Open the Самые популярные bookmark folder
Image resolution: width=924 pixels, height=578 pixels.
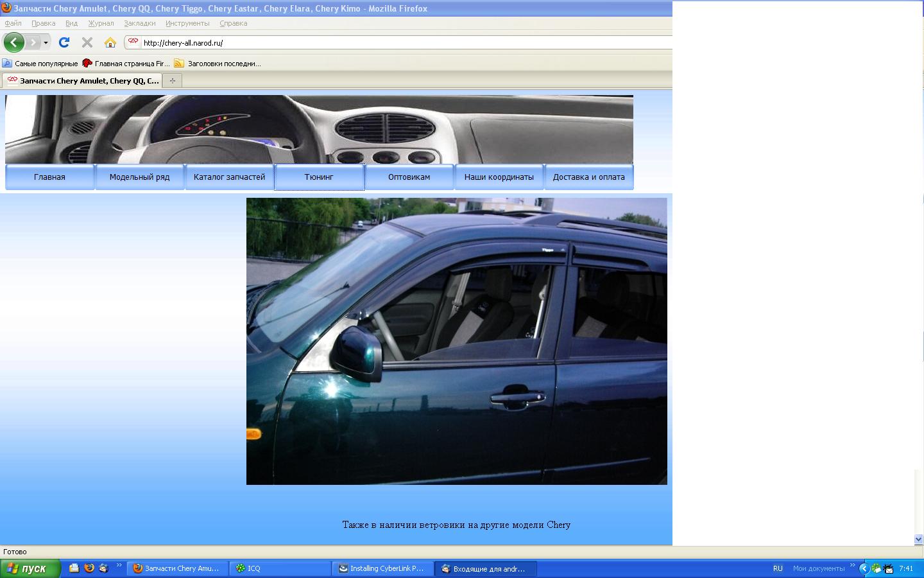[x=40, y=64]
